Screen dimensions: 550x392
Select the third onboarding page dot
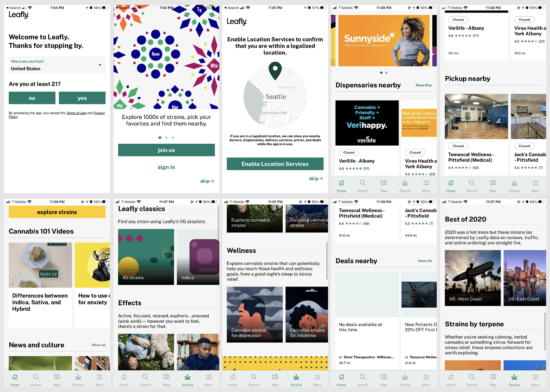click(173, 138)
